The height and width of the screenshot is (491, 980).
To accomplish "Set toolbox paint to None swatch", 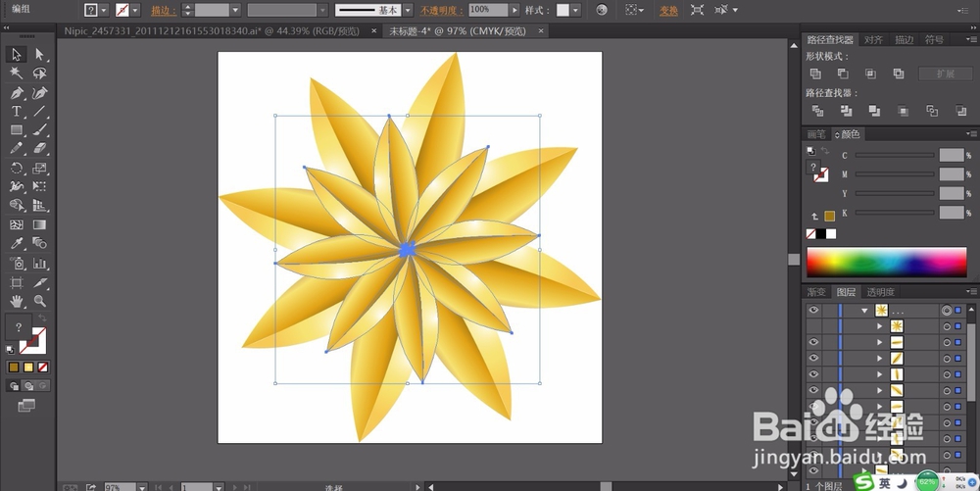I will click(42, 368).
